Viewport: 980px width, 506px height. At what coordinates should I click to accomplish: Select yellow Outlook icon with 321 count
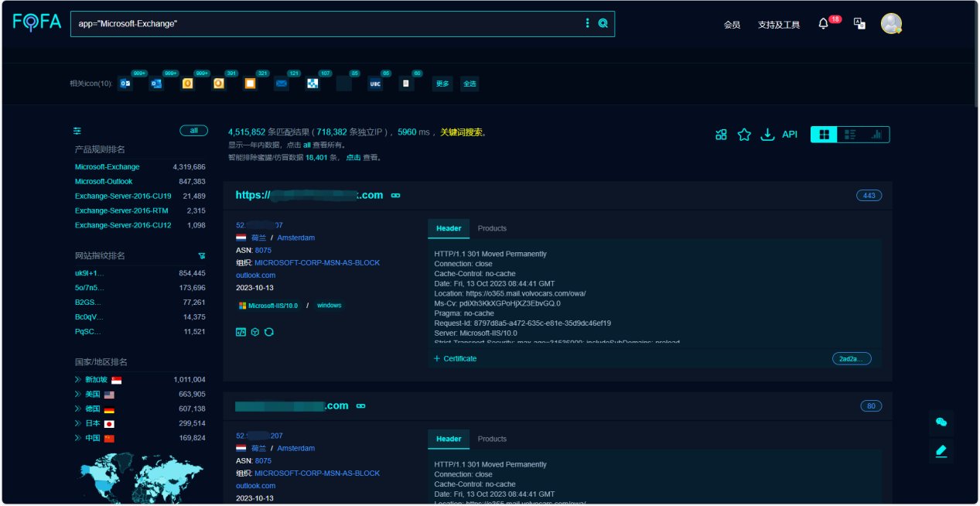coord(250,84)
